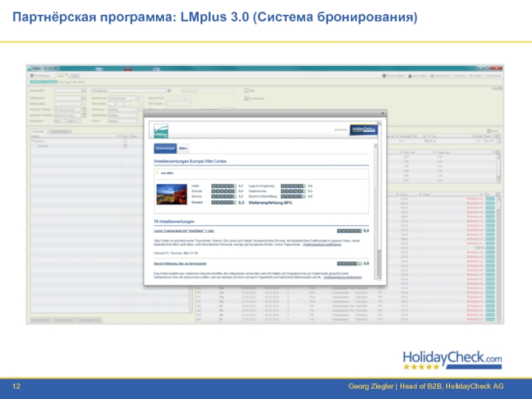Click the info icon beside the Schnellsuche field
Viewport: 532px width, 399px height.
click(169, 90)
